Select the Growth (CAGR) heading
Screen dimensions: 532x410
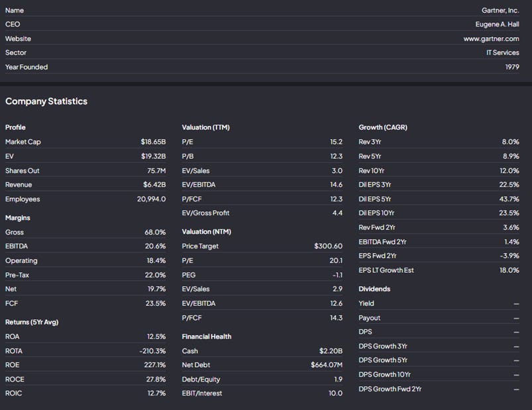point(383,128)
